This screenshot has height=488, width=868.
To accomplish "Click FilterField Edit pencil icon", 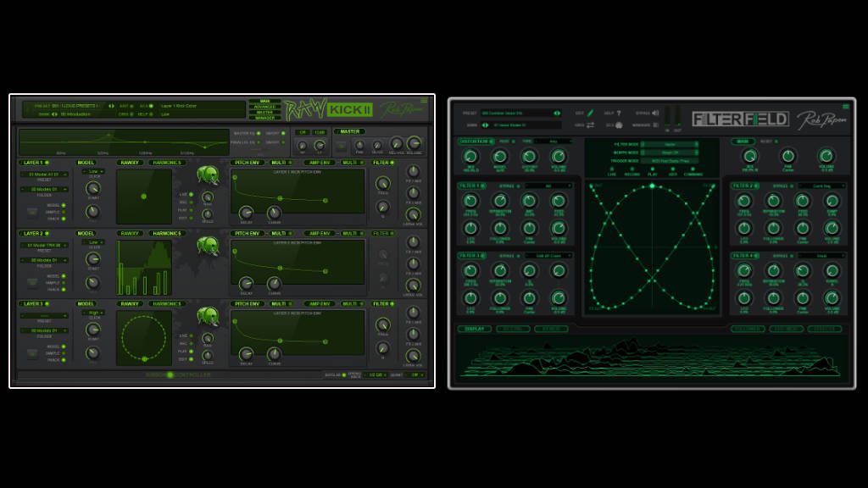I will [x=590, y=113].
